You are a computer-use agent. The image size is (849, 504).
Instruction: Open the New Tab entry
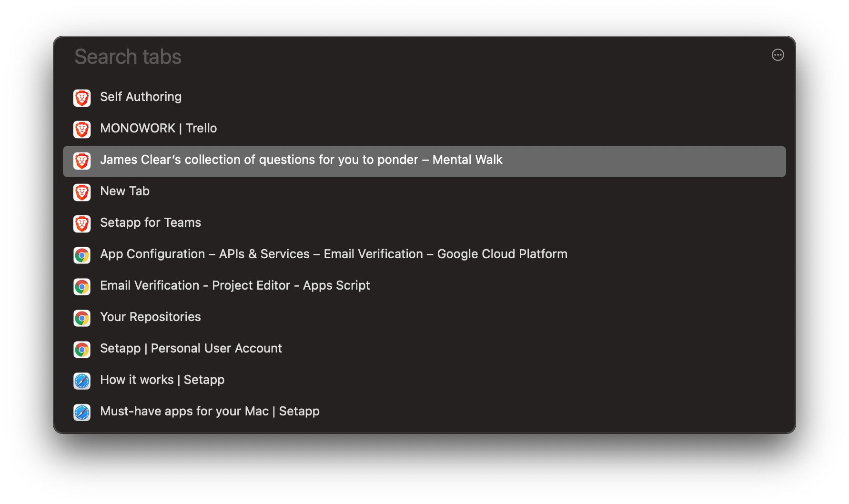[x=124, y=191]
